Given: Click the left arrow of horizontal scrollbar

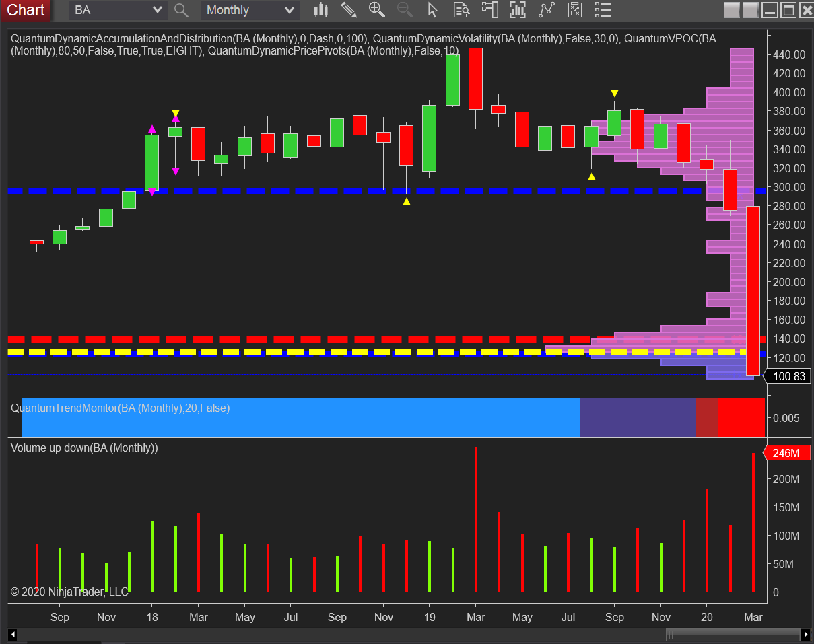Looking at the screenshot, I should (13, 634).
